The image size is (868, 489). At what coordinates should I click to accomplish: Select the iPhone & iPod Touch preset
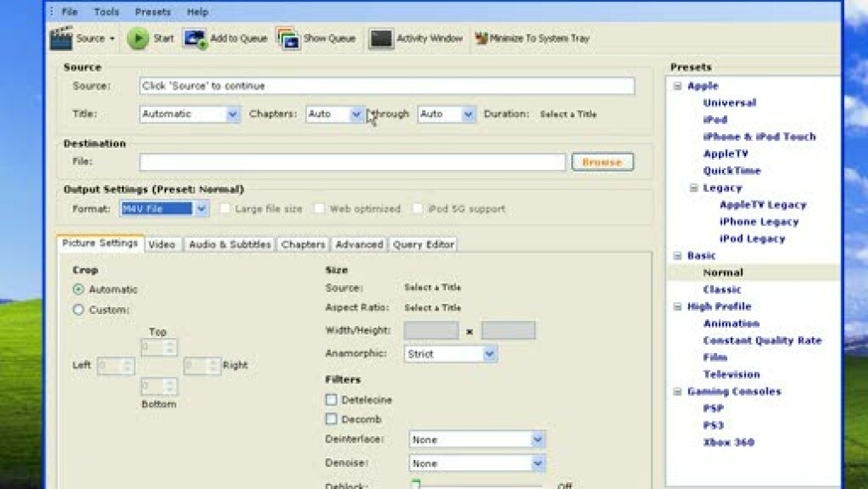[759, 137]
